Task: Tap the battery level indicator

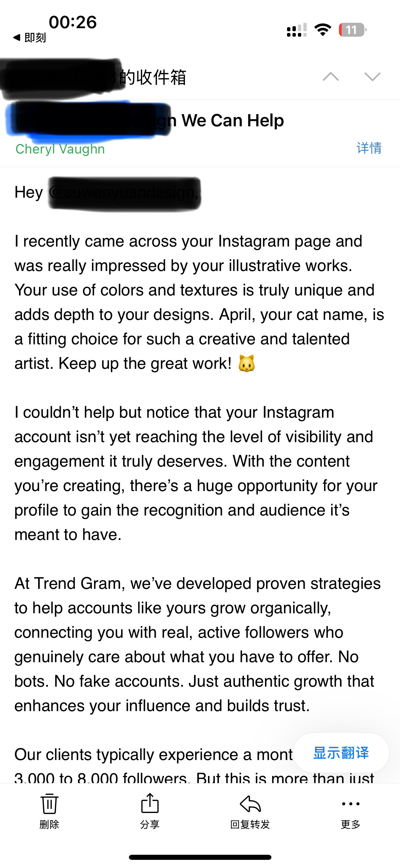Action: coord(352,30)
